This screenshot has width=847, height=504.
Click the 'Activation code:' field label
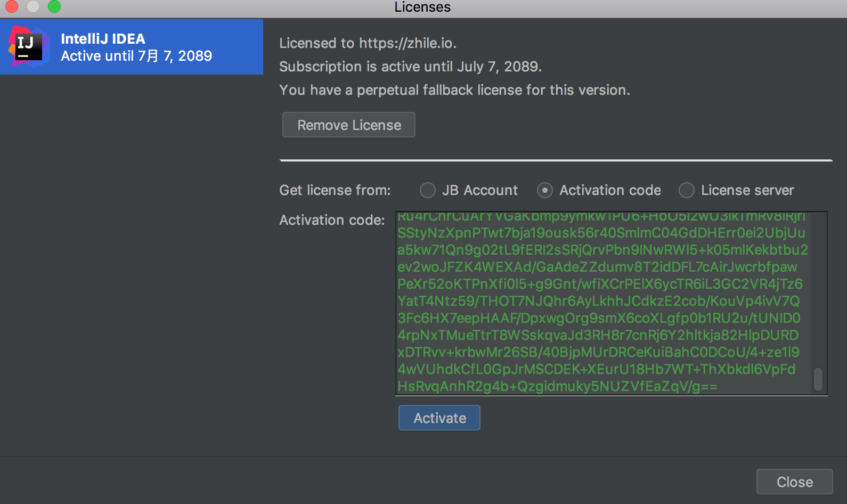(332, 220)
